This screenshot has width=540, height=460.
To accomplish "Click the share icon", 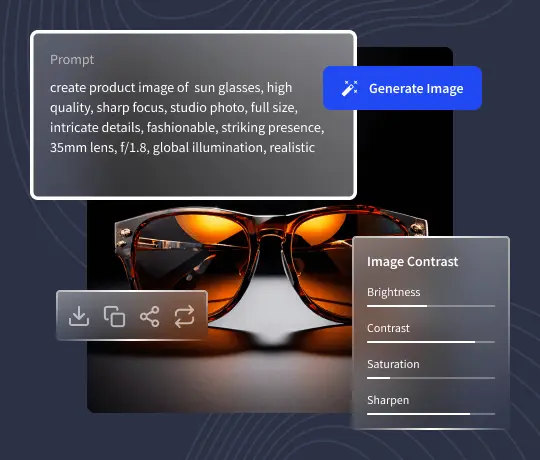I will [149, 316].
